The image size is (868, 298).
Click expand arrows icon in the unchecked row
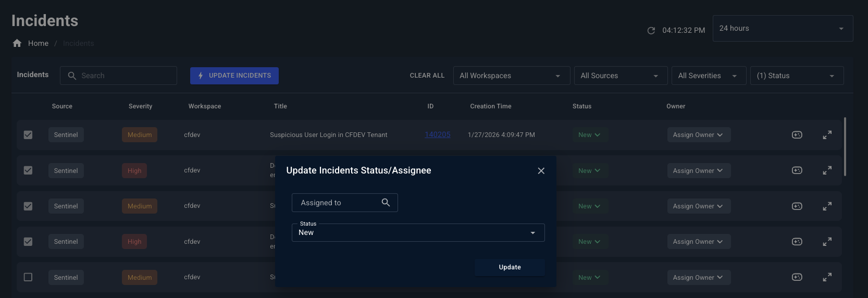[827, 277]
